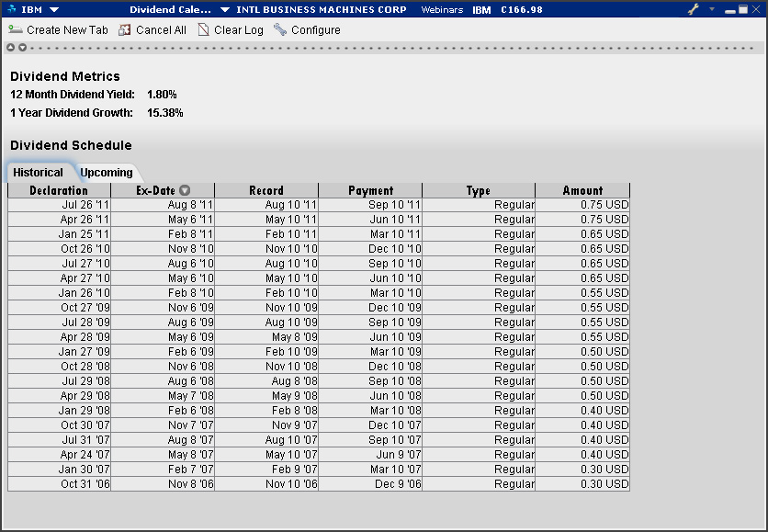Click the Clear Log page icon
768x532 pixels.
203,30
